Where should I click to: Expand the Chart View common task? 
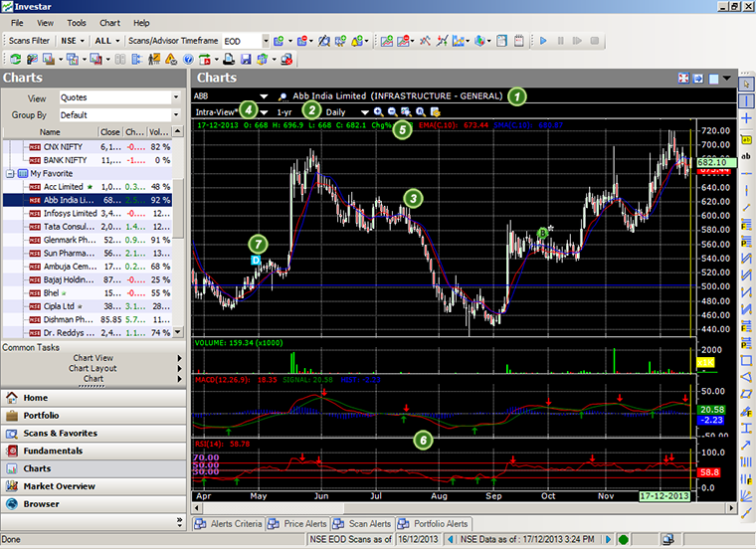(94, 358)
